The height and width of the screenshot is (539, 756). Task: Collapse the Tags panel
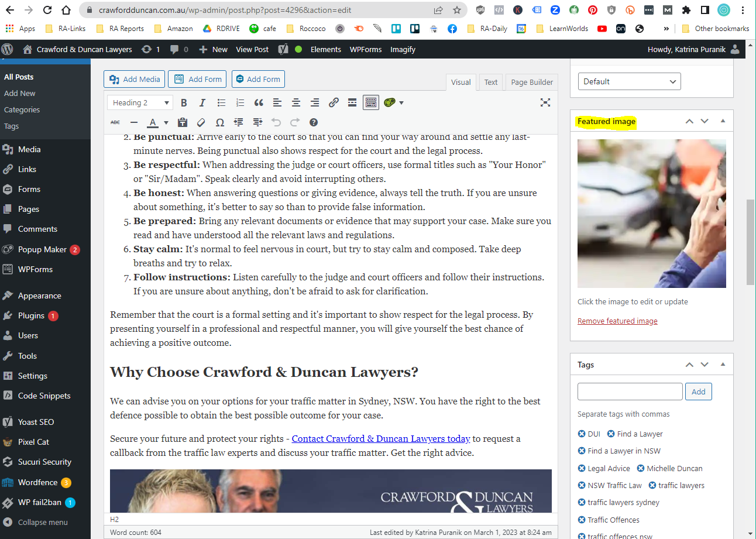(723, 364)
